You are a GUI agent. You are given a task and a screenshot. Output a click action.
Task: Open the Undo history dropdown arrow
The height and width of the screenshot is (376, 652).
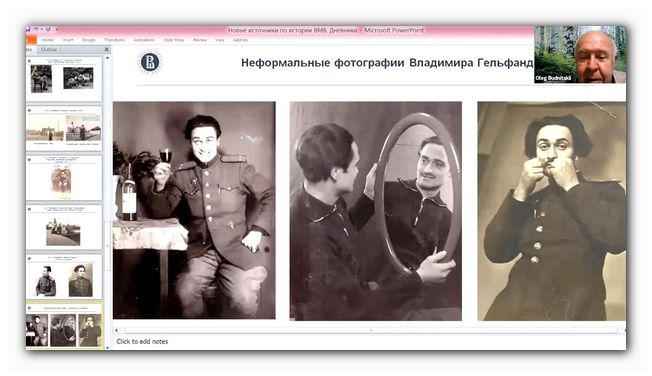pyautogui.click(x=42, y=30)
